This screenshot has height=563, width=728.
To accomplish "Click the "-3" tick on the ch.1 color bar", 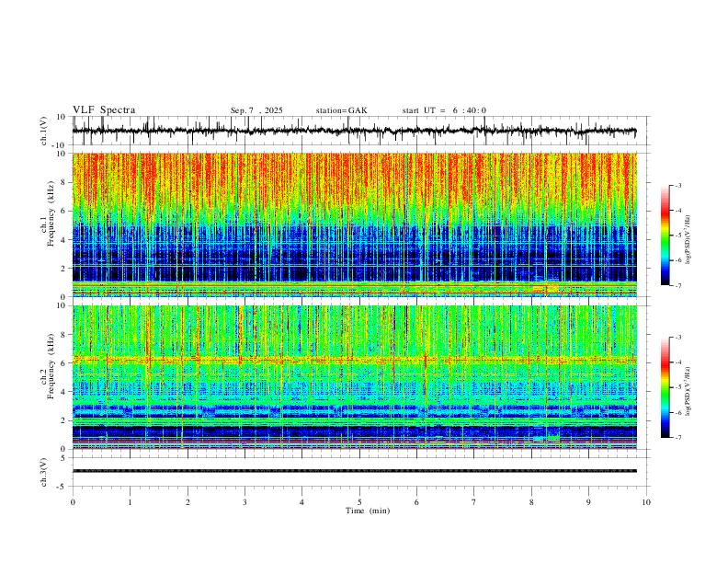I will (677, 185).
